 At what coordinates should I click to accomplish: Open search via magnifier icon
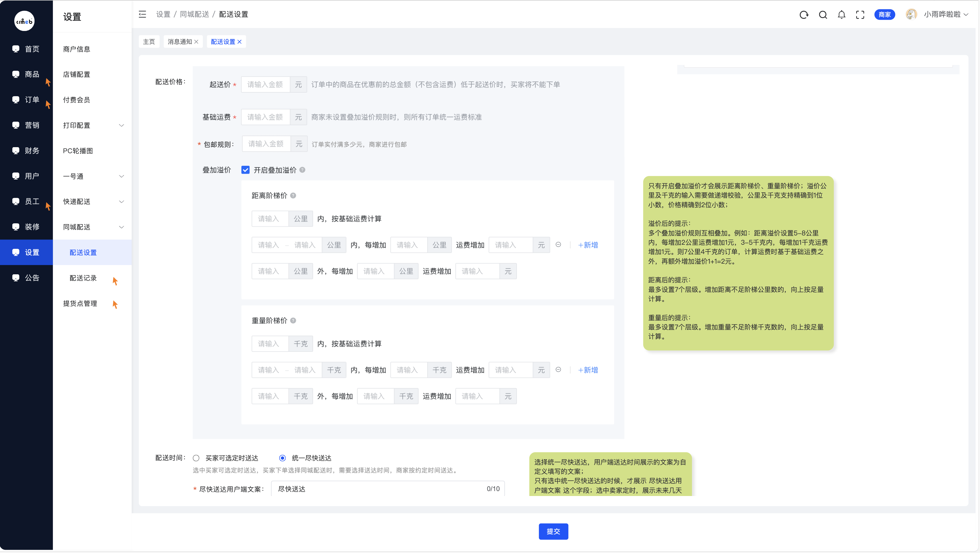(823, 15)
